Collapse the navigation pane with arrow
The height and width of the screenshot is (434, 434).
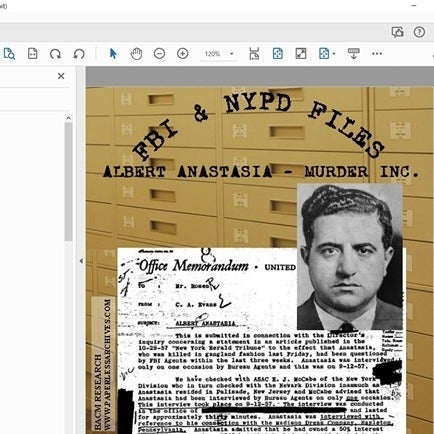(81, 261)
